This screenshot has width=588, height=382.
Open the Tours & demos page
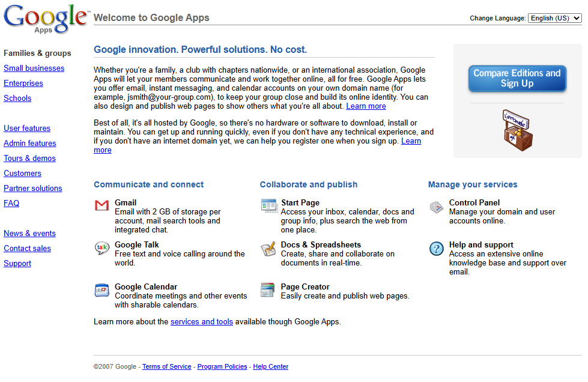pyautogui.click(x=29, y=158)
